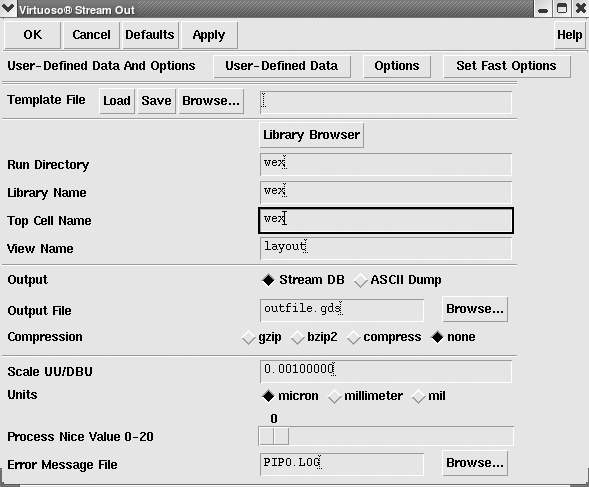Image resolution: width=589 pixels, height=487 pixels.
Task: Choose micron units
Action: coord(290,396)
